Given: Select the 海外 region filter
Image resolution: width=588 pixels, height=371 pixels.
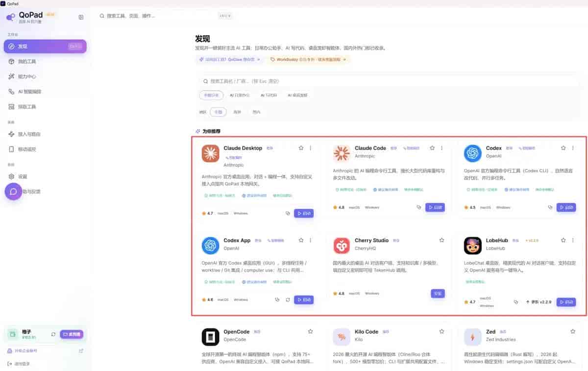Looking at the screenshot, I should pyautogui.click(x=237, y=112).
